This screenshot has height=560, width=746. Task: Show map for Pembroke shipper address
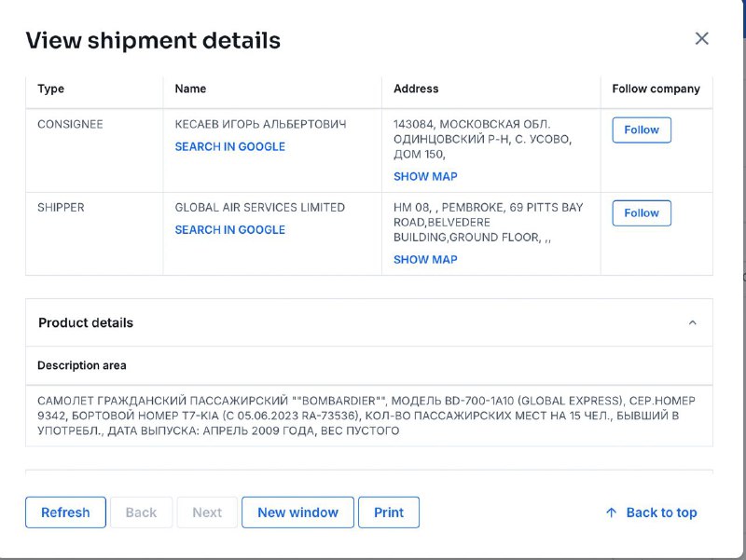pyautogui.click(x=425, y=260)
